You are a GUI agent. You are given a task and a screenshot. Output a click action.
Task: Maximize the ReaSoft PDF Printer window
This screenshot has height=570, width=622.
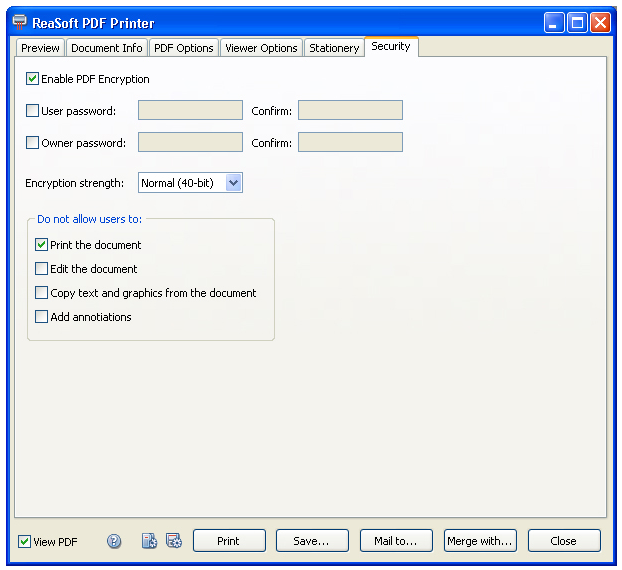(x=577, y=22)
